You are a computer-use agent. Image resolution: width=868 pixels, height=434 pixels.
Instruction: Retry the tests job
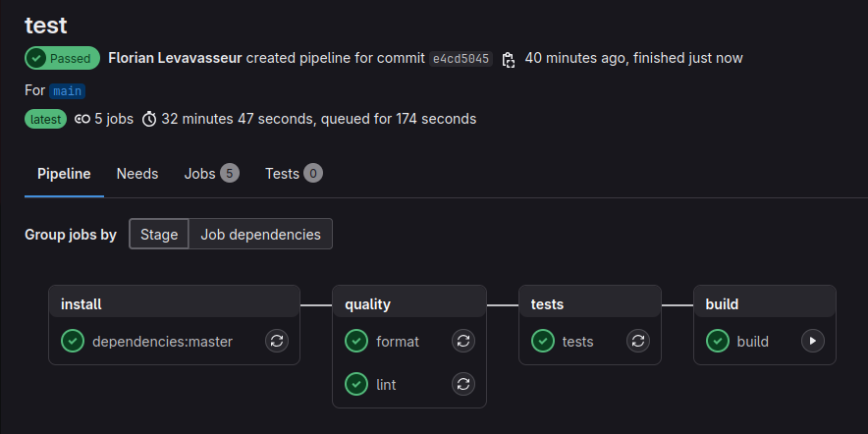click(x=638, y=342)
